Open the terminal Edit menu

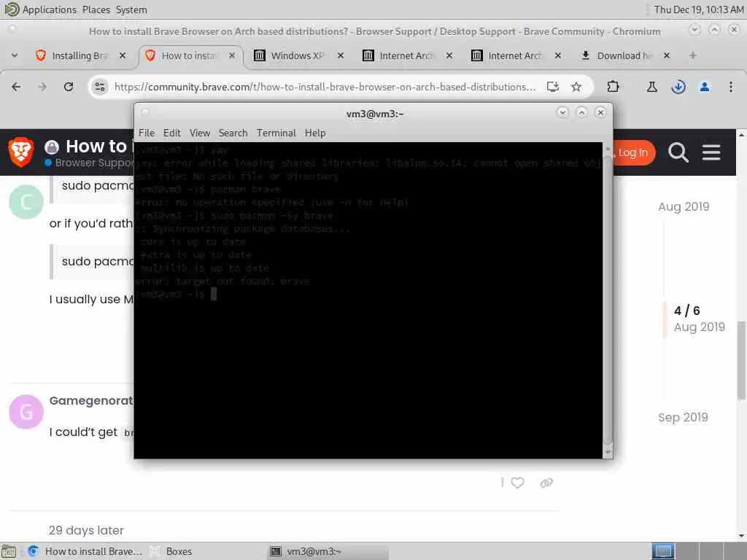(172, 133)
